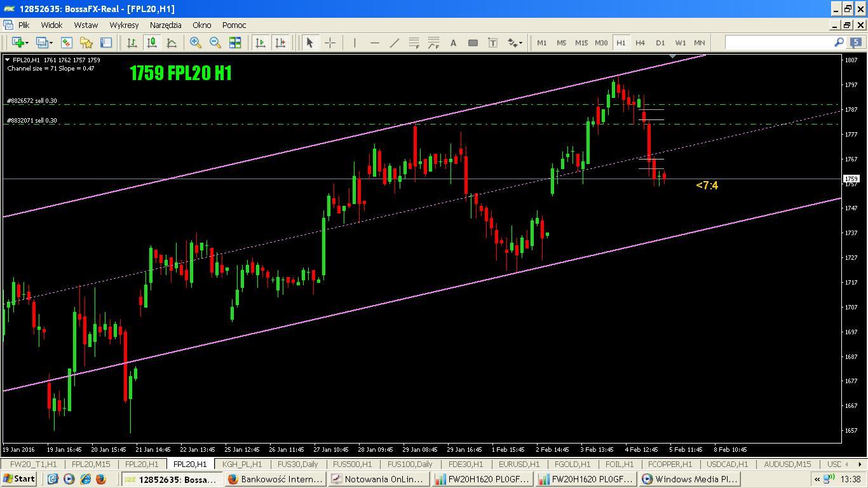Image resolution: width=868 pixels, height=488 pixels.
Task: Open the Plik menu
Action: tap(24, 25)
